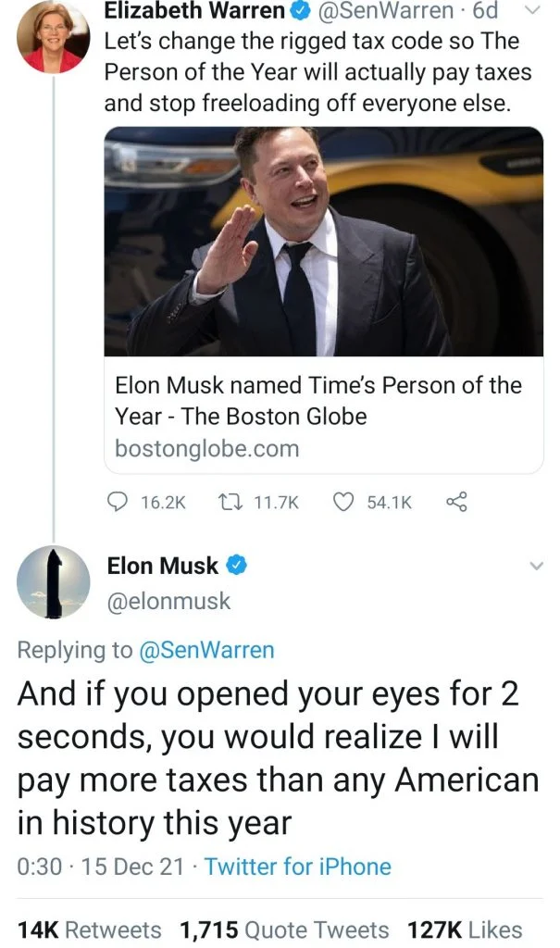View the 1,715 Quote Tweets
Viewport: 560px width, 948px height.
click(x=284, y=929)
